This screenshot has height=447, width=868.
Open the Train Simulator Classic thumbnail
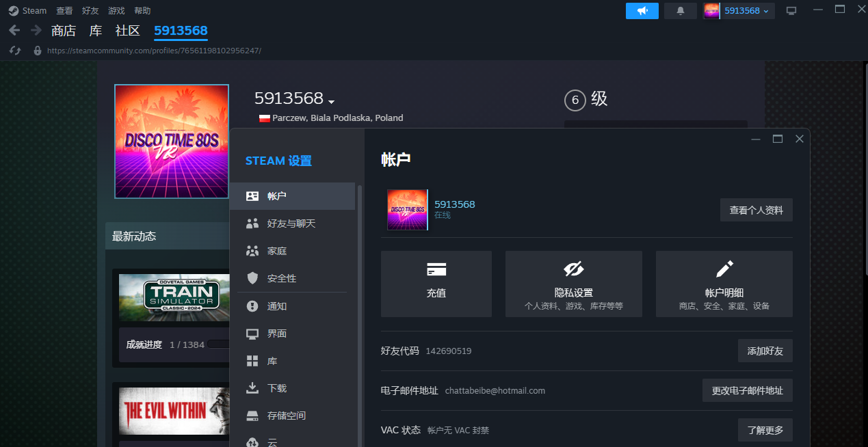click(x=174, y=297)
